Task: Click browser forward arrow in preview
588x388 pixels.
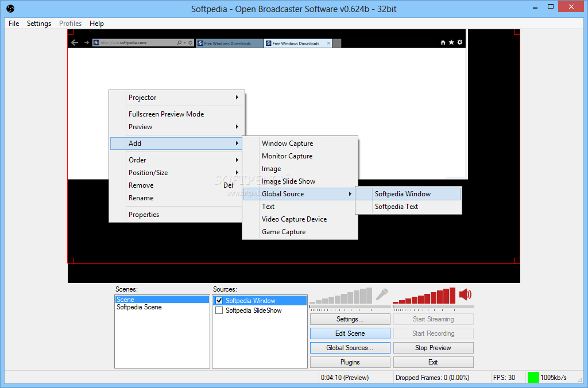Action: click(87, 42)
